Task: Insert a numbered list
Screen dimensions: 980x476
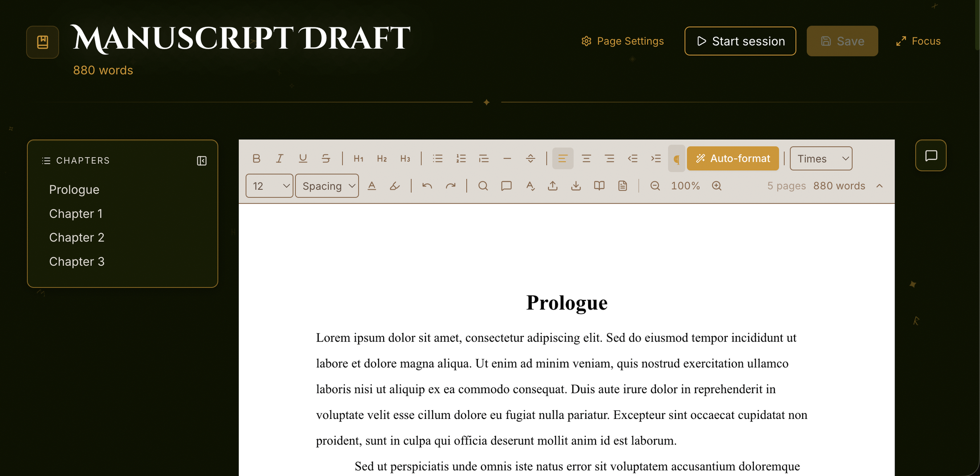Action: click(x=461, y=159)
